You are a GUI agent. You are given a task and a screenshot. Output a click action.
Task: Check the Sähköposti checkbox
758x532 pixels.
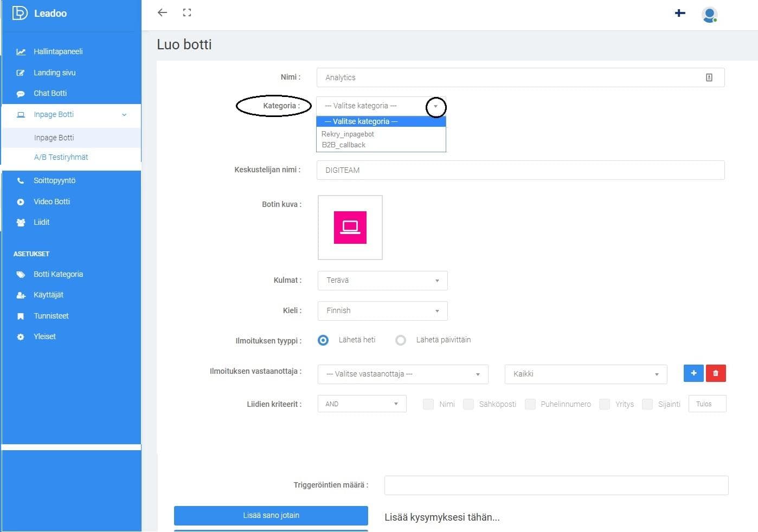(468, 404)
